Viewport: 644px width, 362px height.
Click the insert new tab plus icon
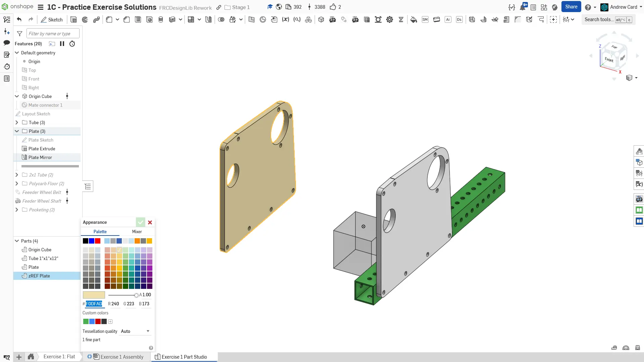coord(19,357)
